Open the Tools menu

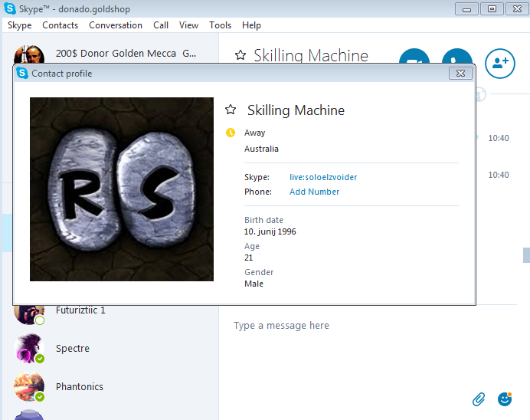pyautogui.click(x=220, y=25)
